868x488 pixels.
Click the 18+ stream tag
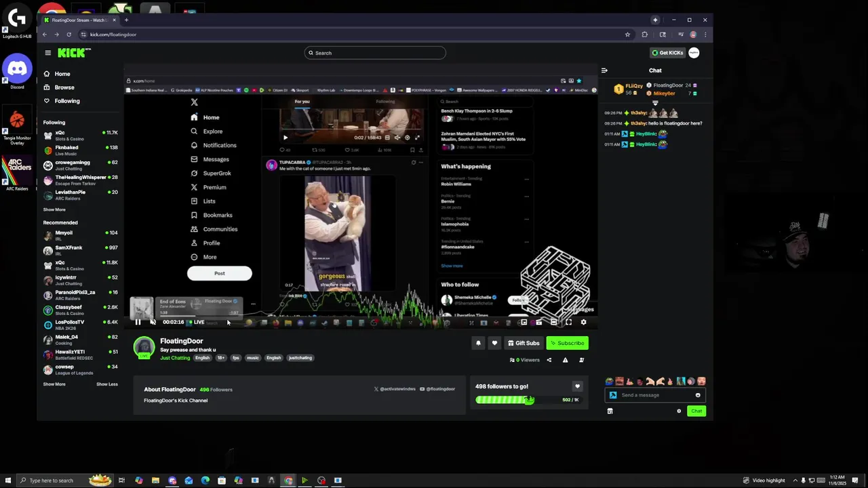pyautogui.click(x=221, y=358)
